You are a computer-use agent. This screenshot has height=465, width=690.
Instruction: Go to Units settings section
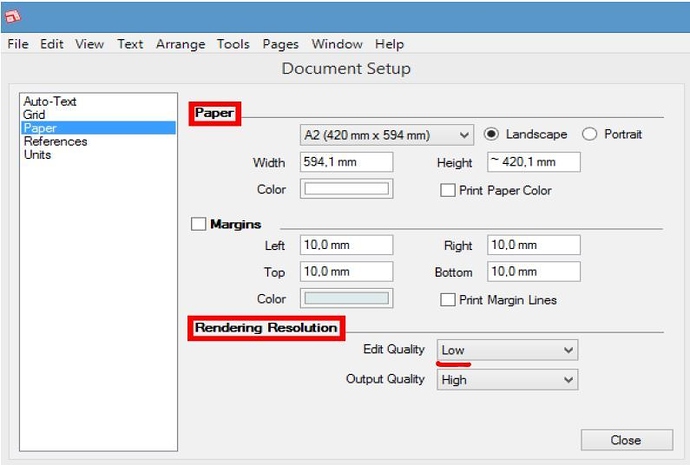point(37,155)
